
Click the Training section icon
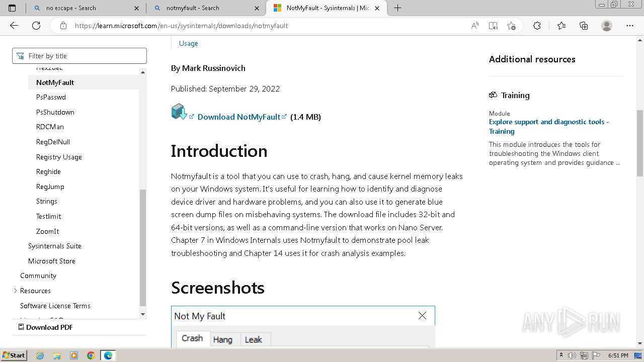[493, 95]
